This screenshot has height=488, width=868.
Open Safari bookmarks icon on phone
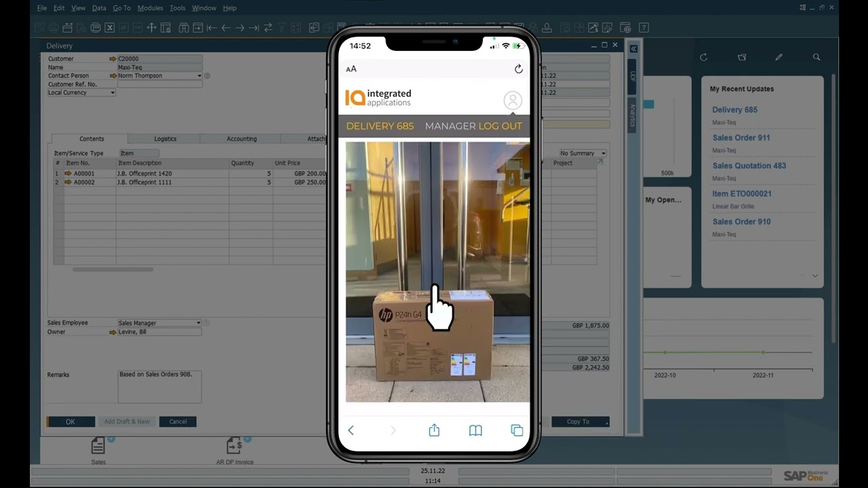coord(475,430)
